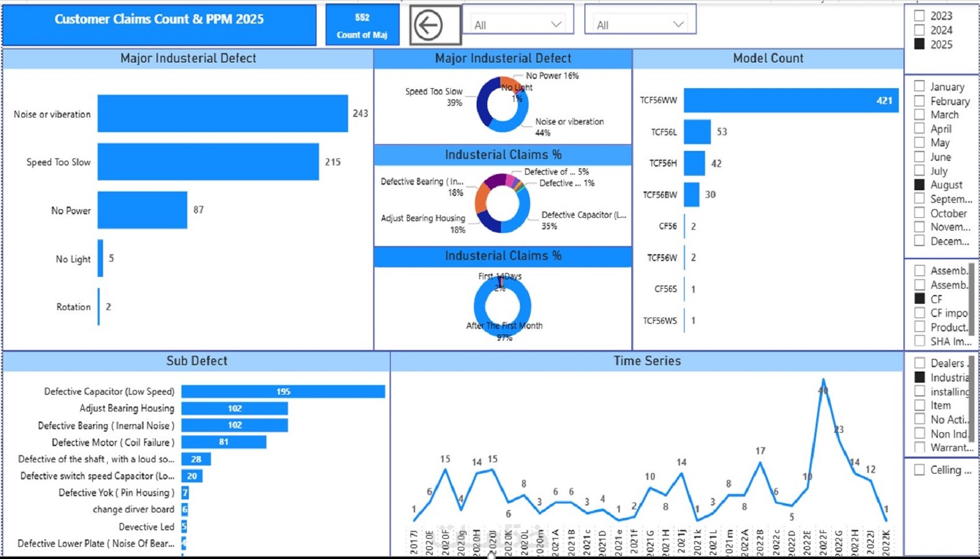Click the 552 Count of Maj card
The width and height of the screenshot is (980, 559).
pos(363,25)
